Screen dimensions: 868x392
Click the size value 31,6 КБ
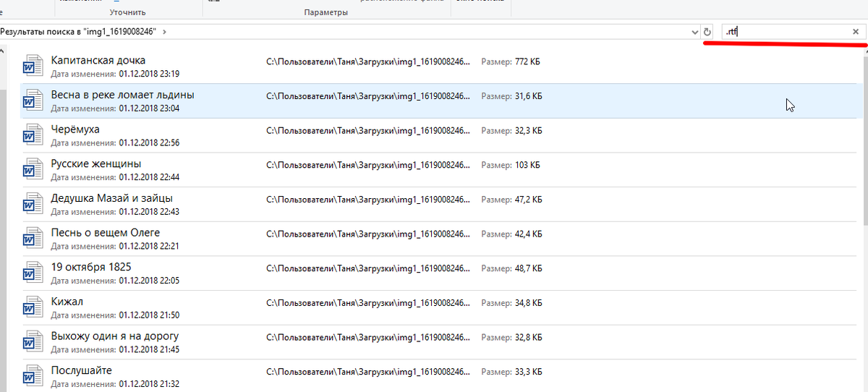pos(529,96)
